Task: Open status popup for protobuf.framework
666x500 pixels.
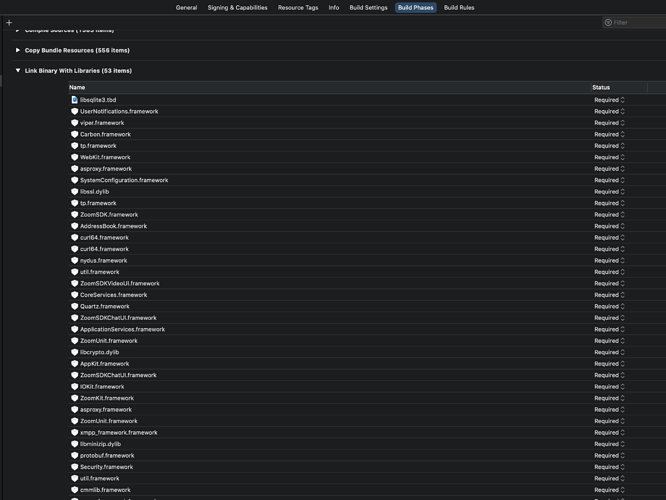Action: (x=609, y=455)
